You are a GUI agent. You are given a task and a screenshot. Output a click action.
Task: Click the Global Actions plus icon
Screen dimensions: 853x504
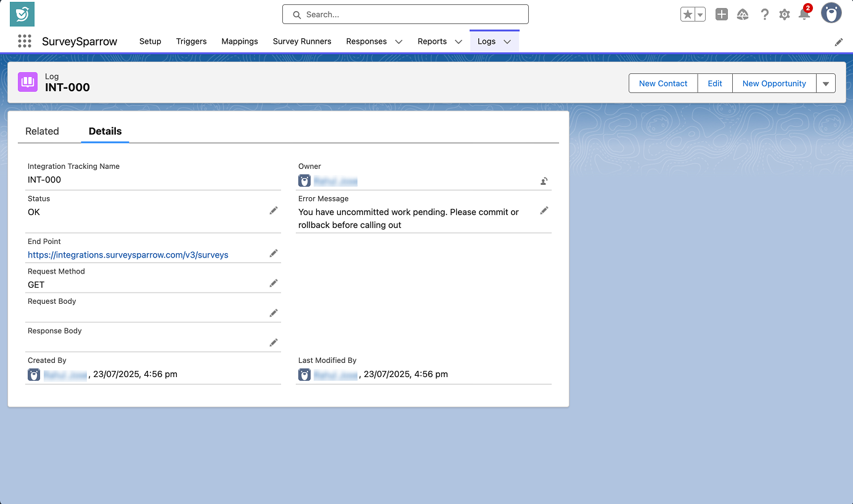pyautogui.click(x=721, y=15)
